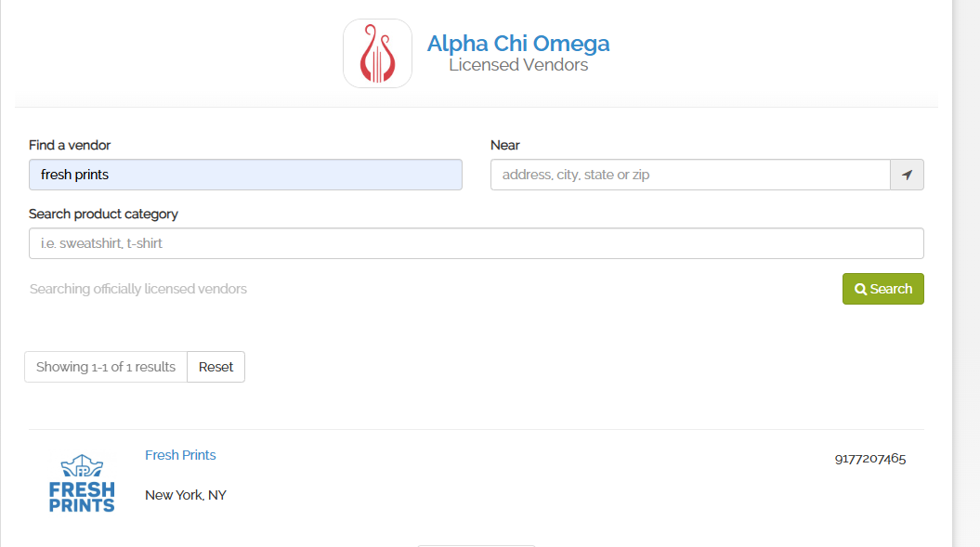
Task: Reset the vendor search results
Action: coord(216,367)
